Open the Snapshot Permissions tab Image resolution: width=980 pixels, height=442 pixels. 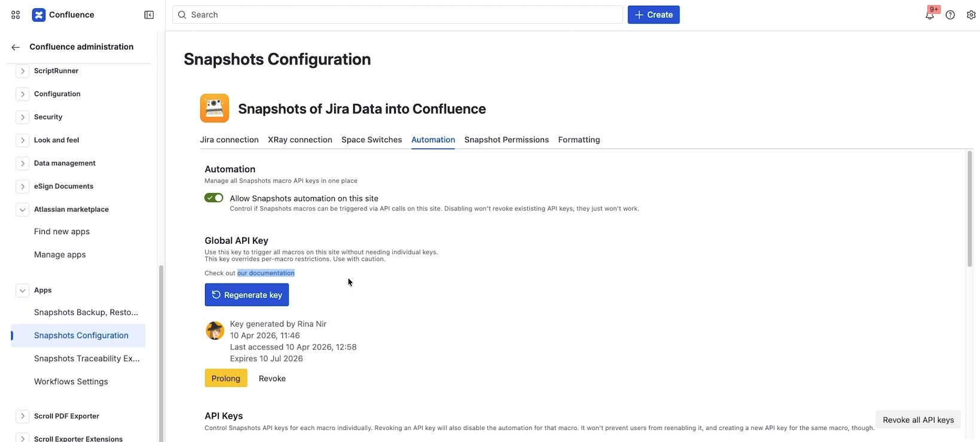click(x=506, y=140)
